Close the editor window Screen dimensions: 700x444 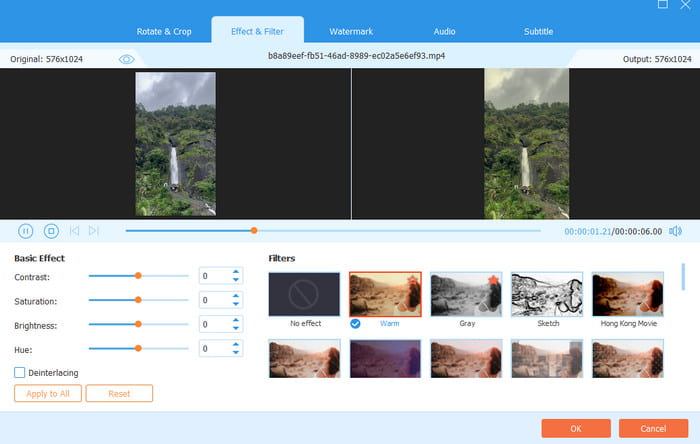coord(685,4)
